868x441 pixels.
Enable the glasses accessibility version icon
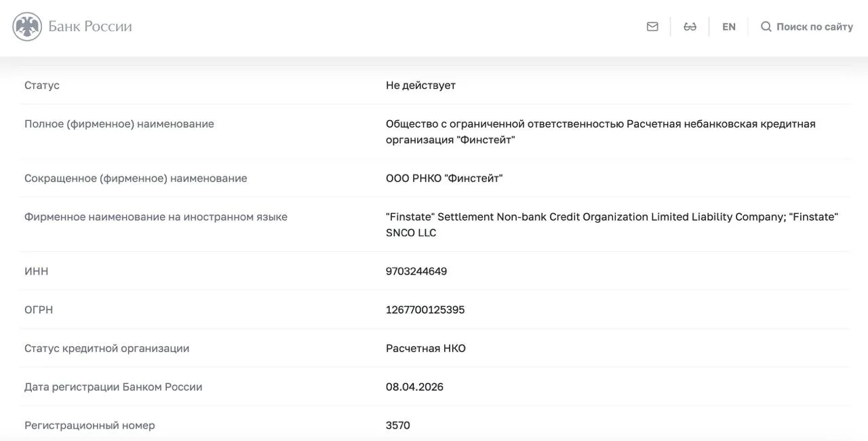pos(690,26)
